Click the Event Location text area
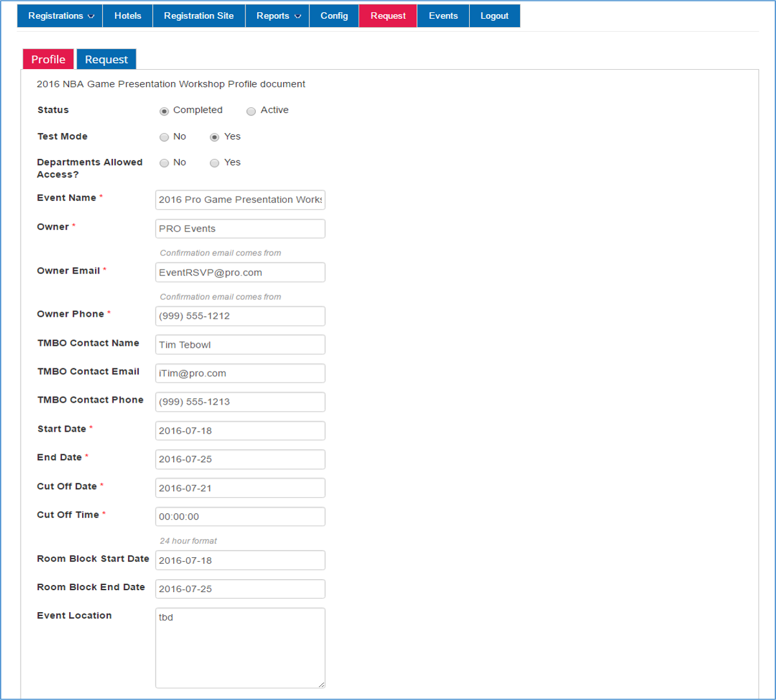Image resolution: width=776 pixels, height=700 pixels. (x=240, y=648)
